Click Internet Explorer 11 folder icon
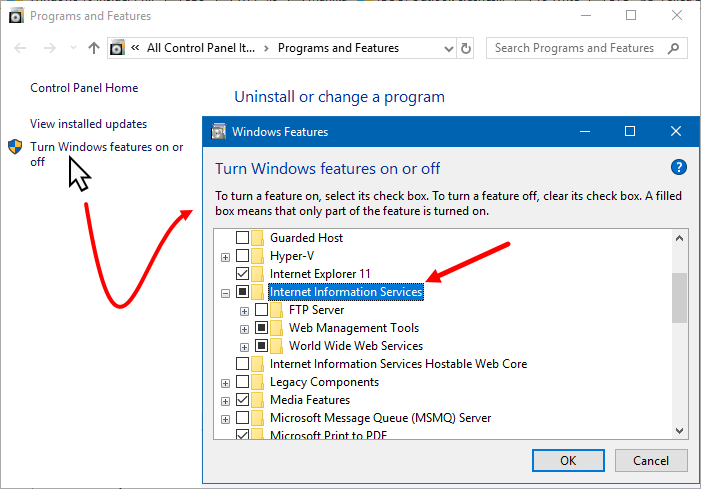701x489 pixels. coord(258,274)
